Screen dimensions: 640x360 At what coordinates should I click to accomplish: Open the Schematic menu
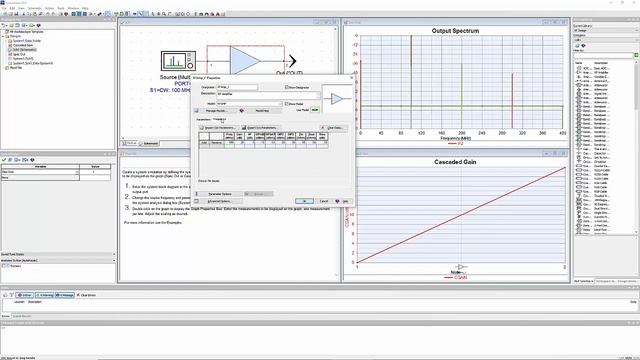click(x=35, y=8)
